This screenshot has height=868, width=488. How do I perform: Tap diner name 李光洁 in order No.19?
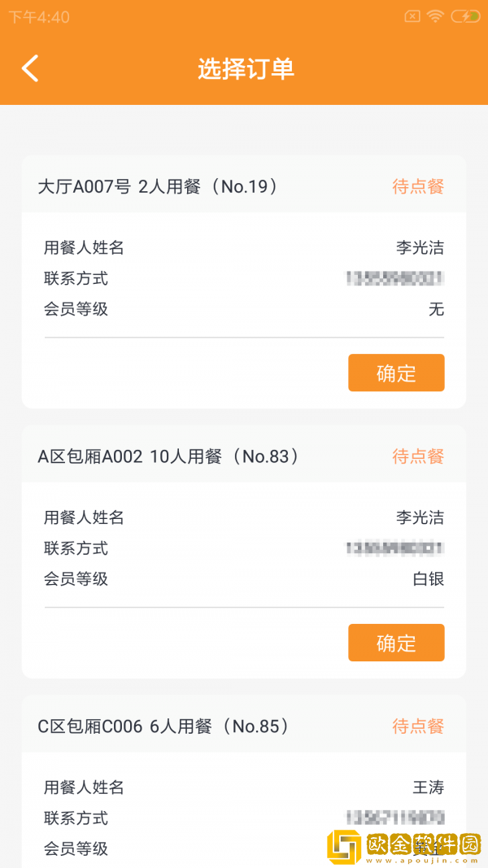pyautogui.click(x=420, y=248)
